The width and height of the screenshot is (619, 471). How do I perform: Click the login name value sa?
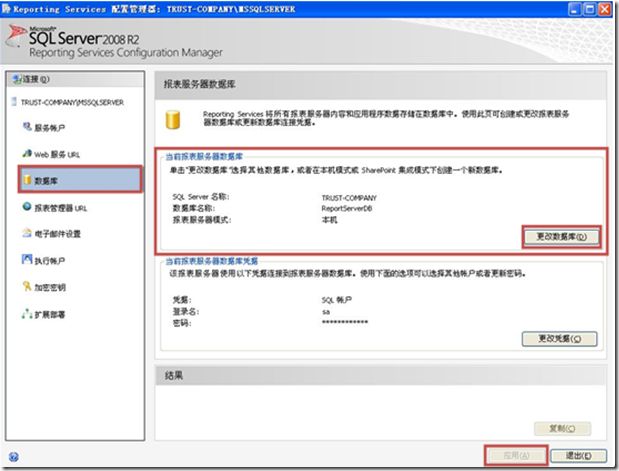click(x=326, y=312)
